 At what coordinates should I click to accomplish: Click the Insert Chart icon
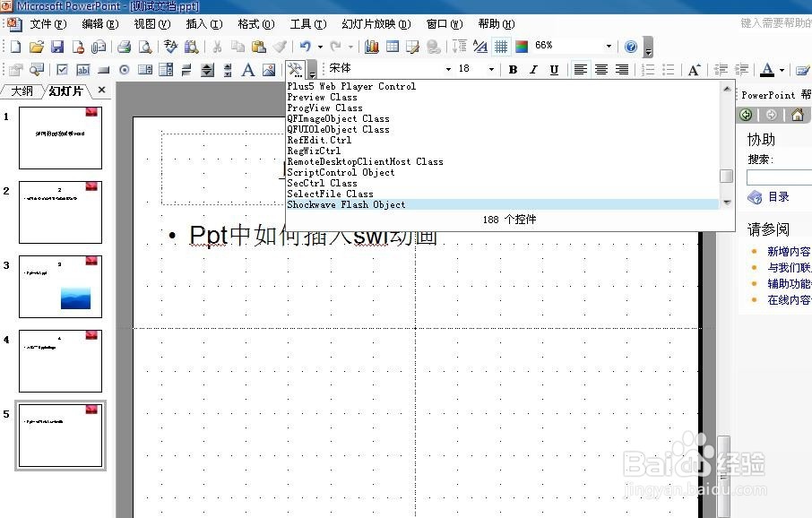tap(371, 45)
